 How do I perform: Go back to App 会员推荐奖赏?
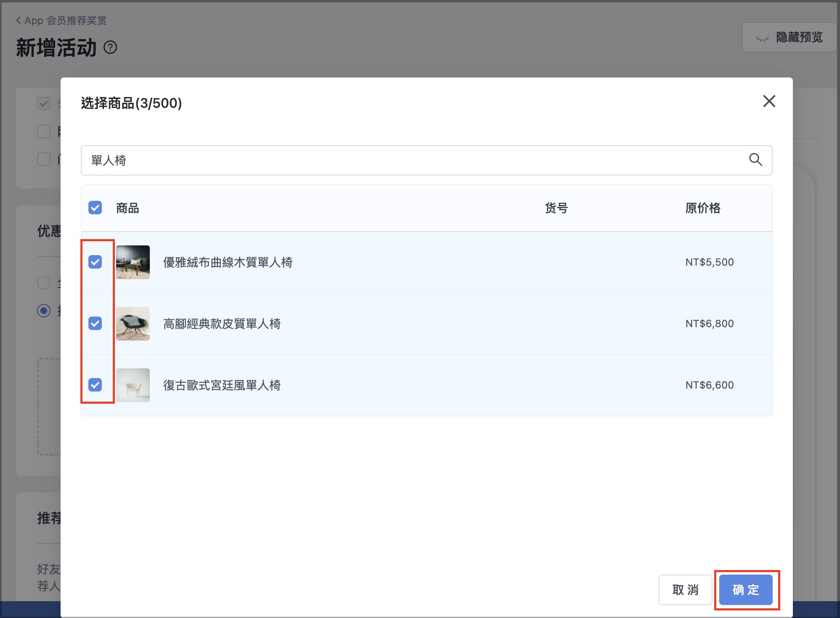61,20
